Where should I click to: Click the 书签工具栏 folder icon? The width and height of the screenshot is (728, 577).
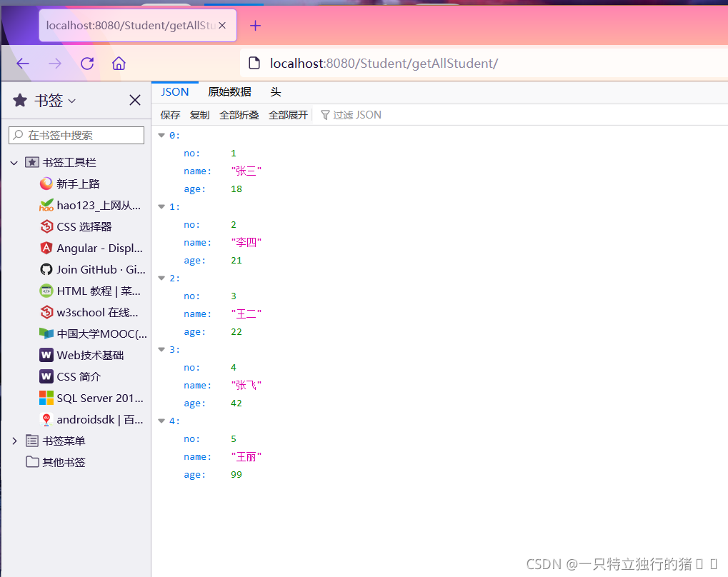pyautogui.click(x=32, y=163)
